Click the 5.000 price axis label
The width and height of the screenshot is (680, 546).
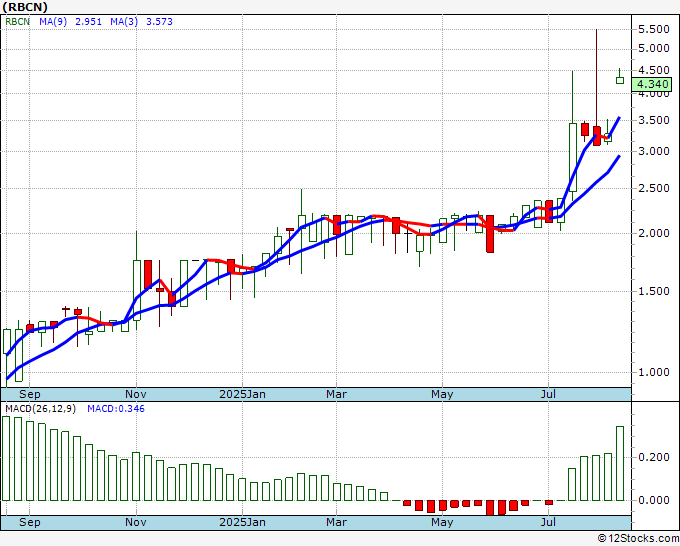(654, 48)
